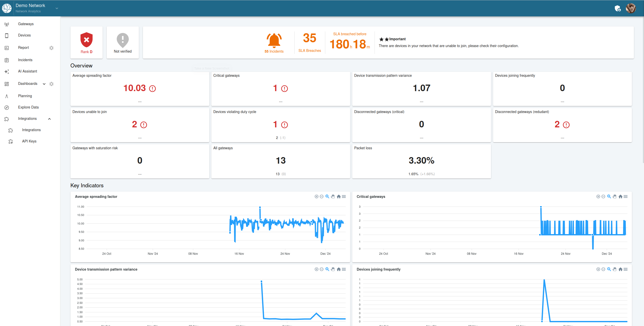Click the orange incidents bell icon
The width and height of the screenshot is (644, 326).
point(274,40)
